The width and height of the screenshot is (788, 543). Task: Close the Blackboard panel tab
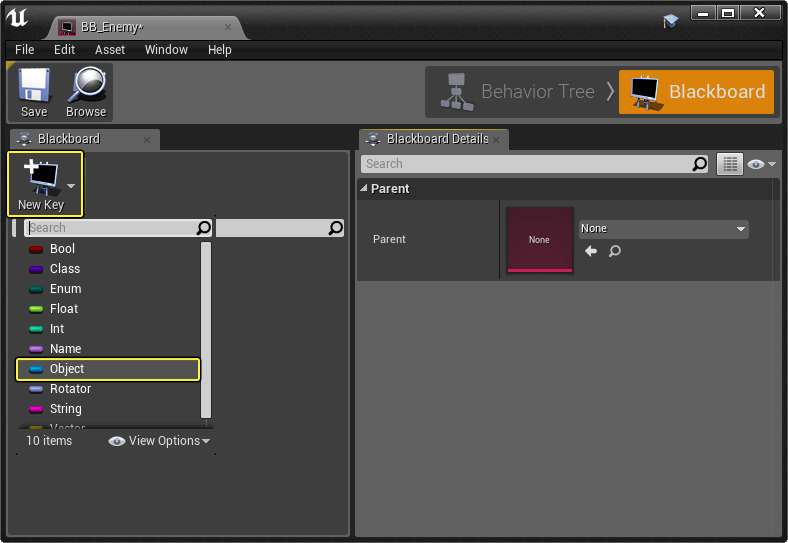(x=147, y=140)
